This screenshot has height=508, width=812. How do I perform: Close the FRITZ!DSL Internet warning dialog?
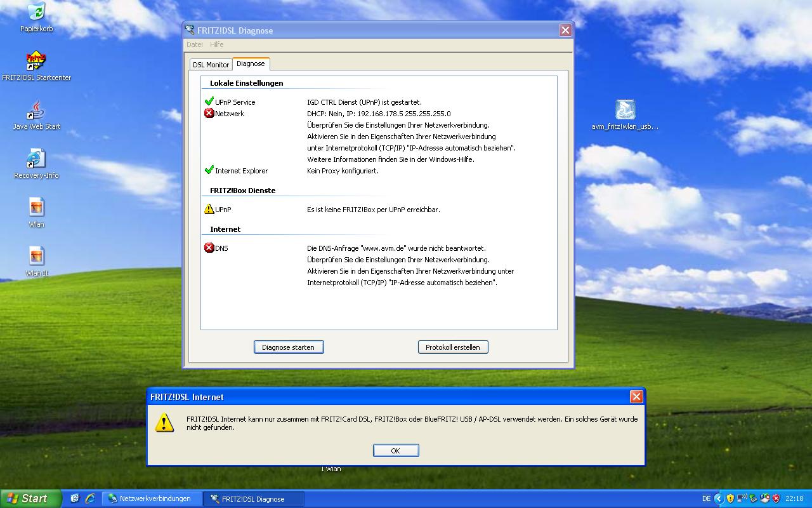point(636,396)
